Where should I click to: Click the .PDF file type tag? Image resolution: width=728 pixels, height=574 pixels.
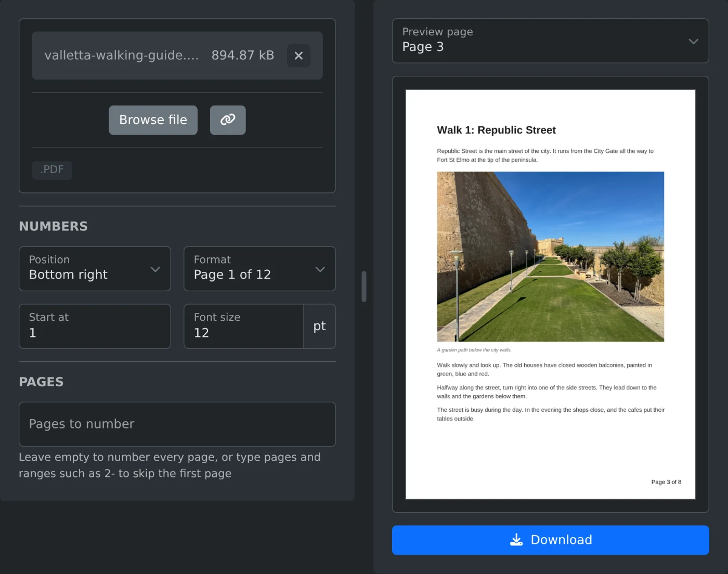point(52,170)
